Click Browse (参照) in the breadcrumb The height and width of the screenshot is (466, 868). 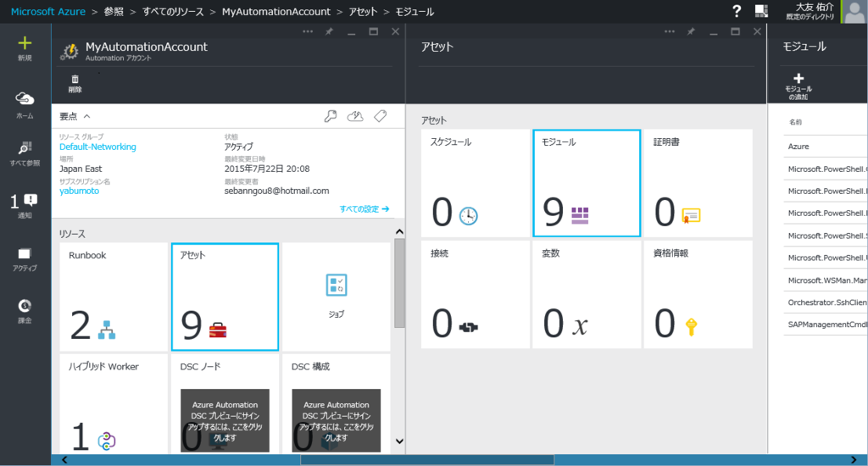pyautogui.click(x=114, y=12)
